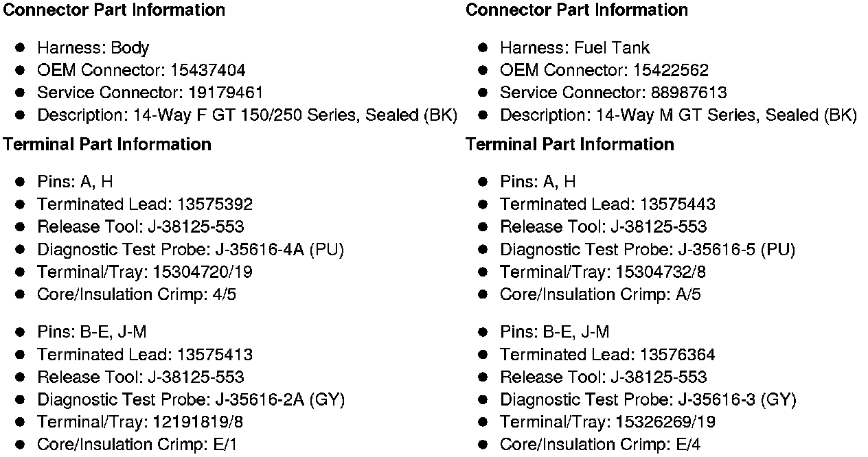Image resolution: width=868 pixels, height=457 pixels.
Task: Click the Harness: Fuel Tank line
Action: click(x=574, y=48)
